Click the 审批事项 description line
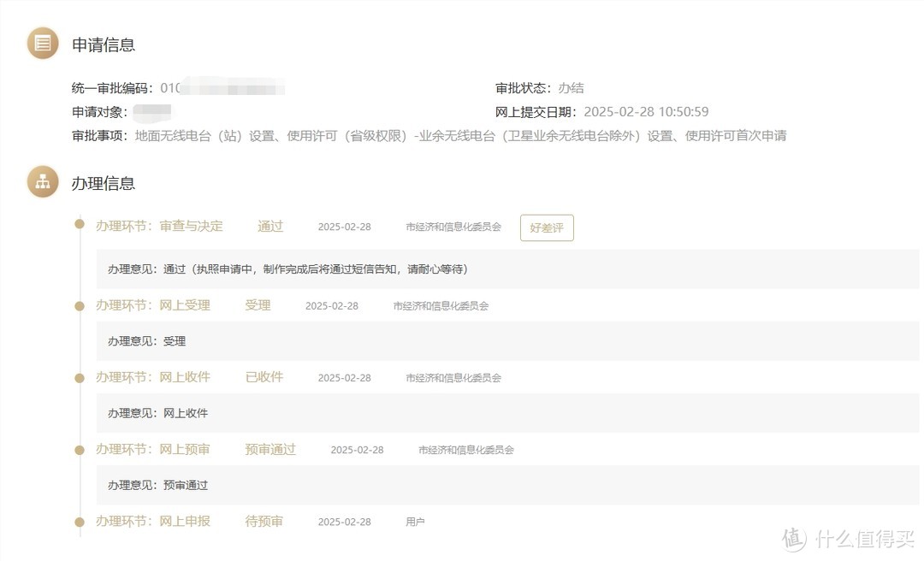The width and height of the screenshot is (924, 561). click(x=460, y=136)
